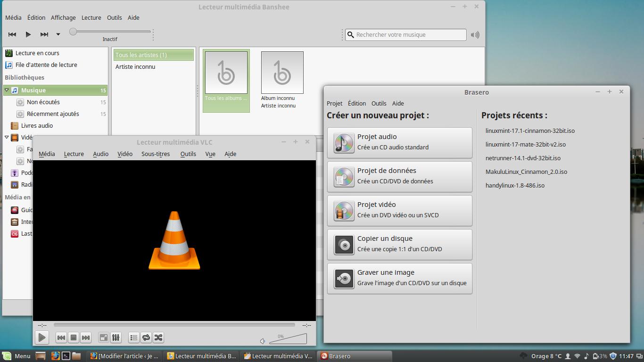Show VLC extended settings equalizer button
This screenshot has height=362, width=644.
116,337
